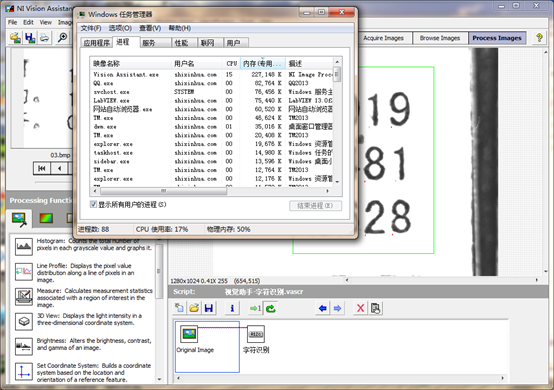Jump to the first image in browser
554x390 pixels.
[x=42, y=169]
